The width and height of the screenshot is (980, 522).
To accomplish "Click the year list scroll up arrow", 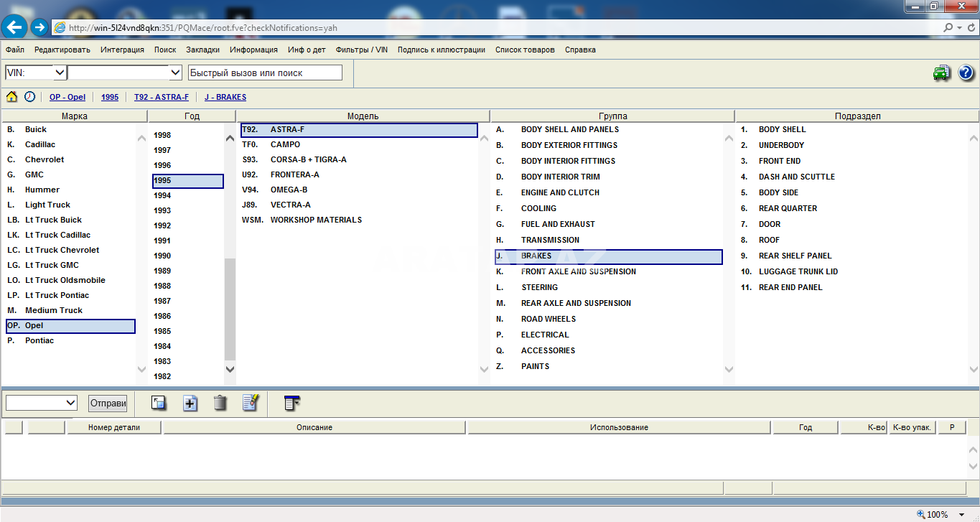I will (x=230, y=138).
